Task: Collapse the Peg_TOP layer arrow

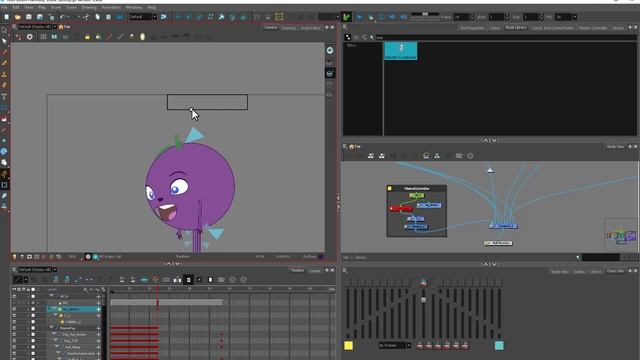Action: point(55,340)
